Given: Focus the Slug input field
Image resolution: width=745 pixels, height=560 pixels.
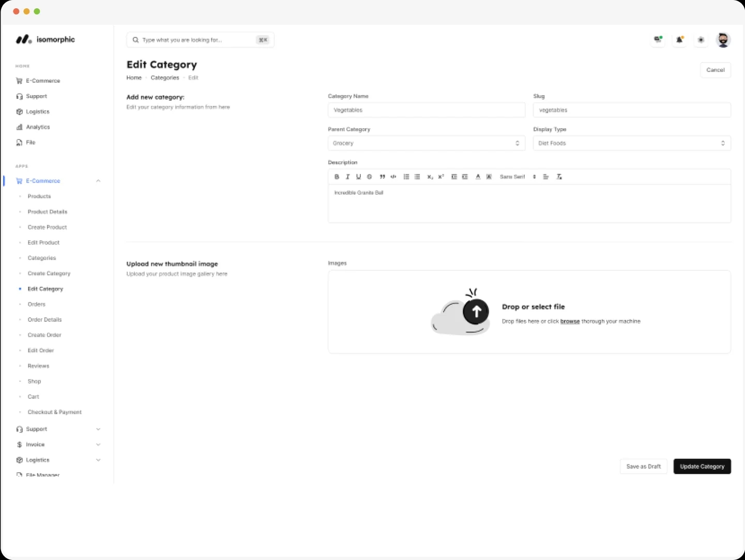Looking at the screenshot, I should [632, 110].
